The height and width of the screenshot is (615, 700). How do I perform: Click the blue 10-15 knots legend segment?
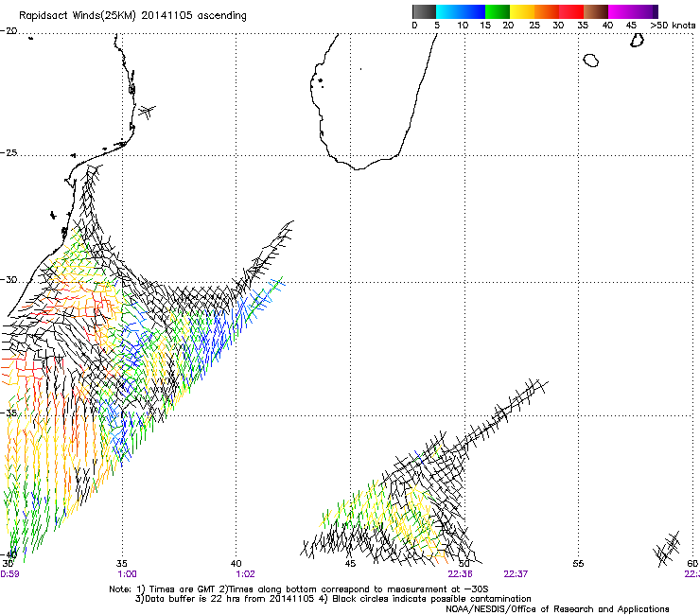pyautogui.click(x=473, y=11)
